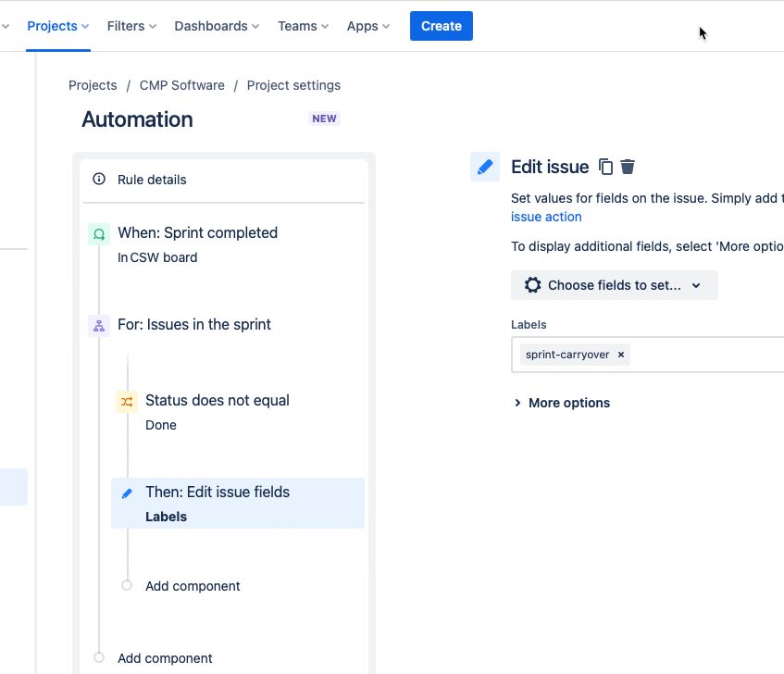This screenshot has width=784, height=674.
Task: Click the large Edit issue pencil icon
Action: click(x=484, y=167)
